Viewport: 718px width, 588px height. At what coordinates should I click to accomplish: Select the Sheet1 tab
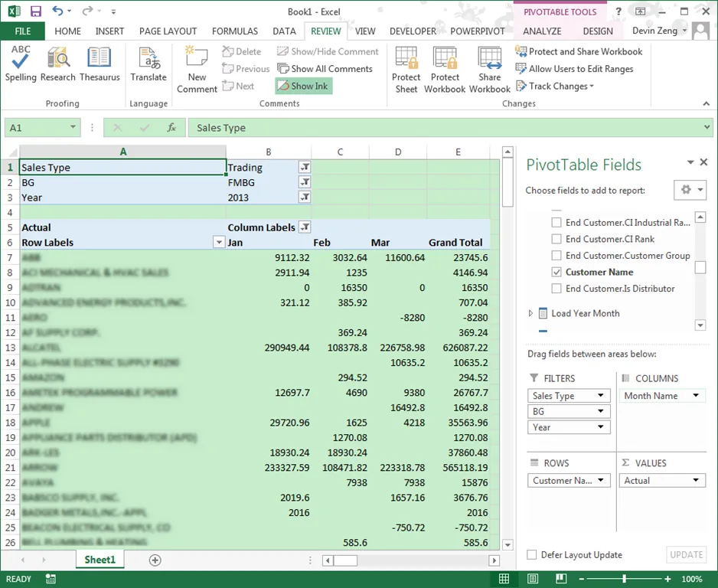point(100,560)
